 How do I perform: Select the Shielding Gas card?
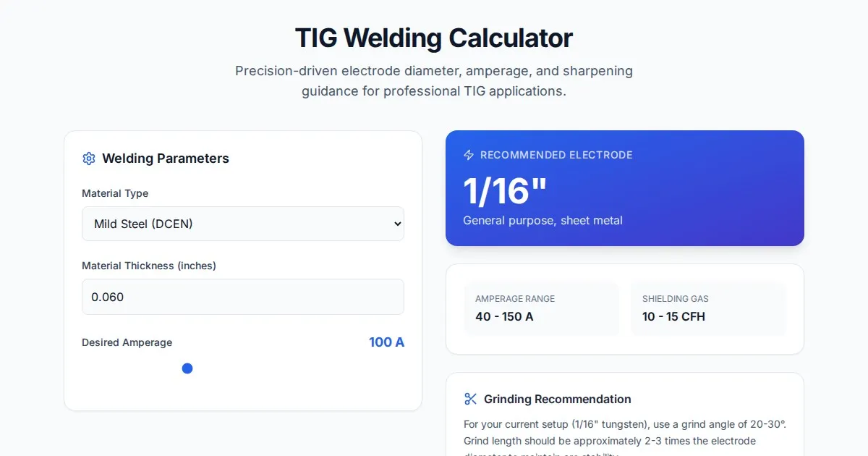click(708, 308)
